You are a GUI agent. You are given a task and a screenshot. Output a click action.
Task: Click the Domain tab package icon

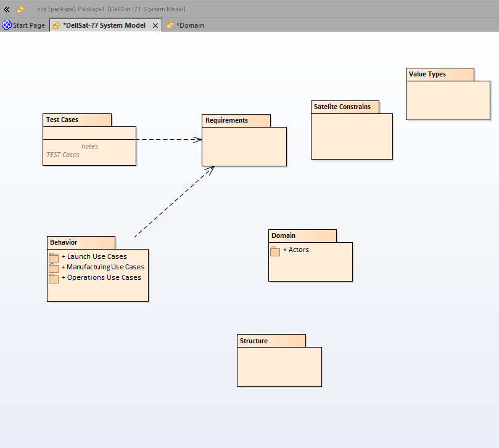point(170,25)
